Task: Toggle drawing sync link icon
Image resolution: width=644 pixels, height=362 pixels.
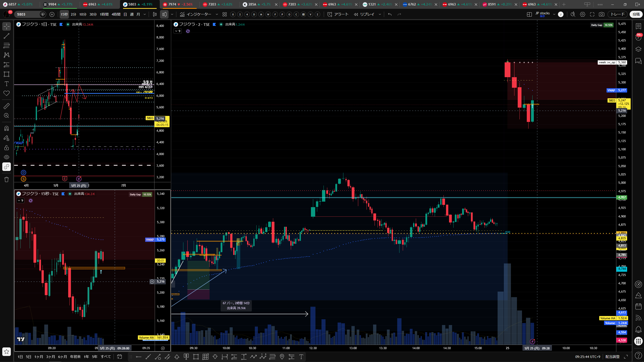Action: coord(7,167)
